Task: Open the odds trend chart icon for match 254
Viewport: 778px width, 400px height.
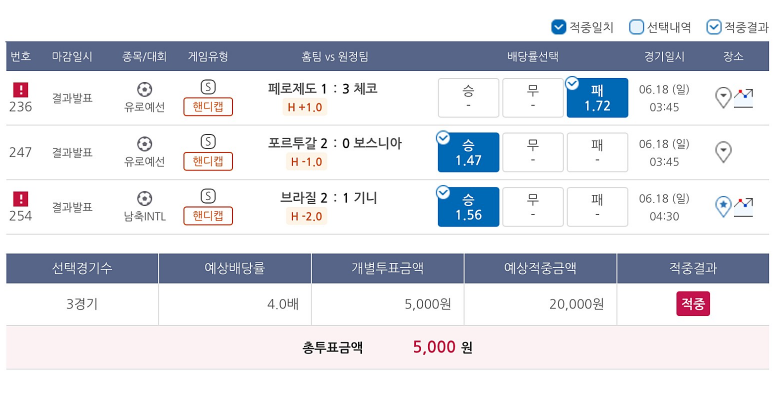Action: (743, 207)
